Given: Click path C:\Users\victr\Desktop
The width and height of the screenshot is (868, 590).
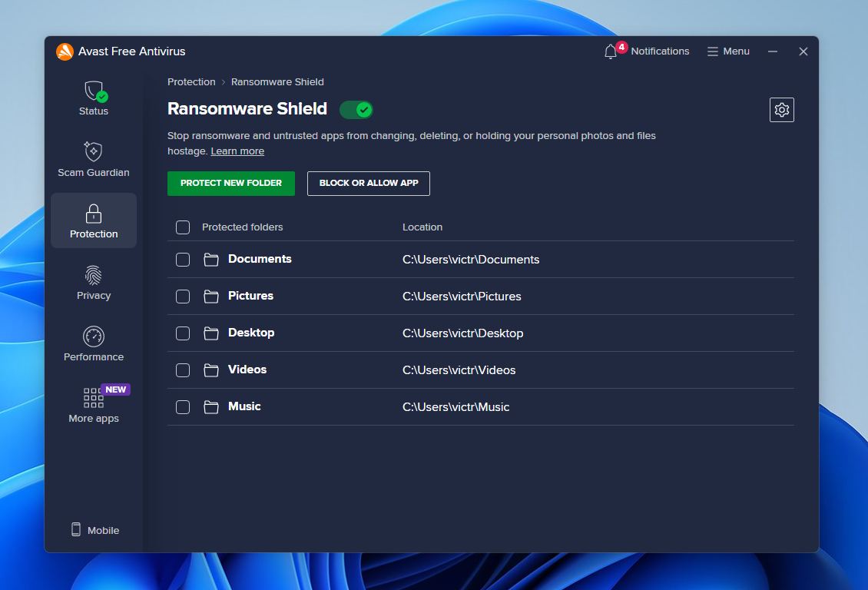Looking at the screenshot, I should click(x=462, y=333).
